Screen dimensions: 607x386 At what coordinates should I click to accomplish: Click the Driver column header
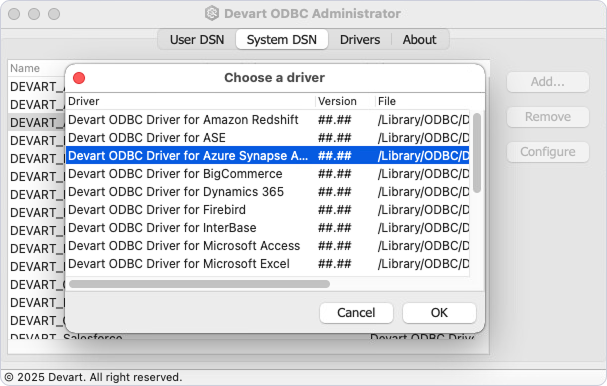coord(190,101)
